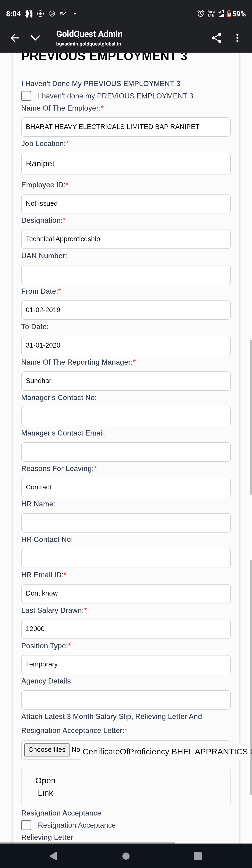Tap the back arrow in browser bar
Viewport: 252px width, 868px height.
[14, 38]
